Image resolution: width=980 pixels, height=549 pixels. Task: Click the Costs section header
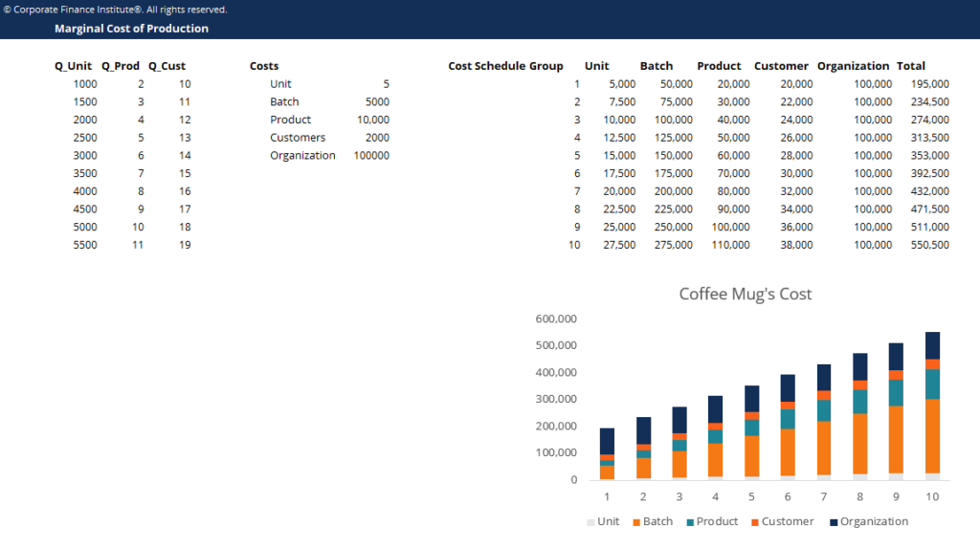click(x=264, y=66)
